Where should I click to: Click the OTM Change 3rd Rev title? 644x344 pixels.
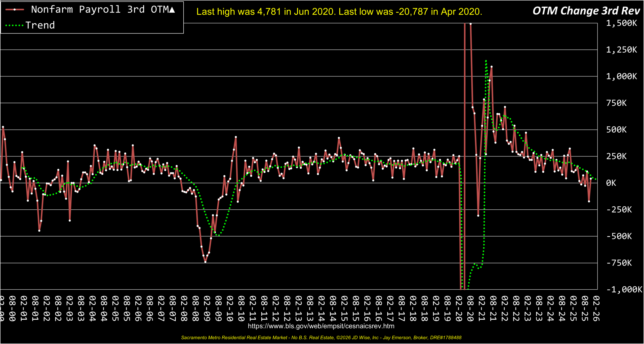point(586,11)
